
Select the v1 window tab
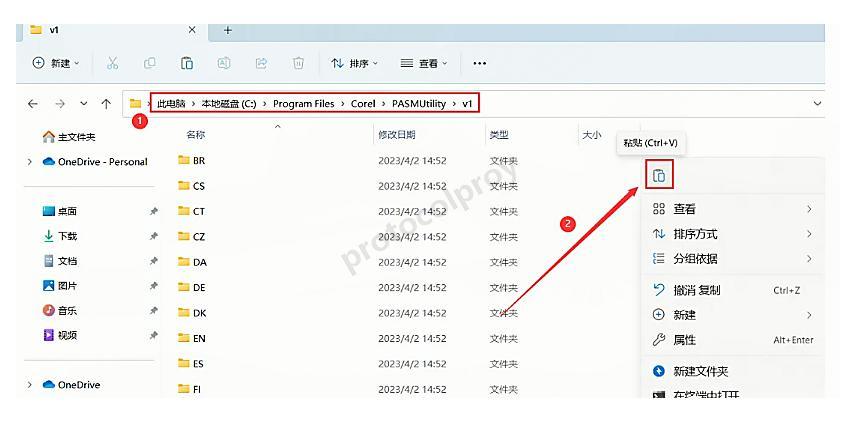[112, 31]
